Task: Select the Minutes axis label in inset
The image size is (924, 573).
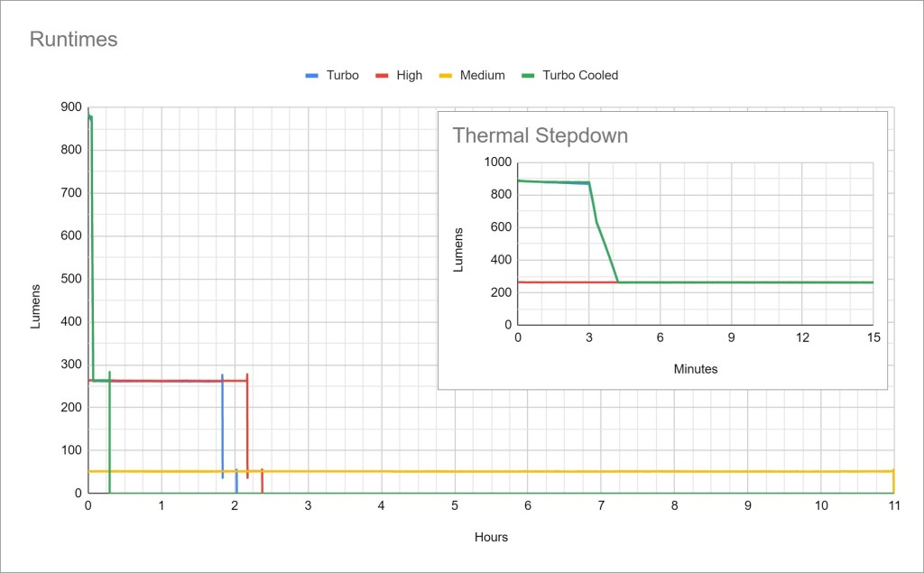Action: [x=695, y=369]
